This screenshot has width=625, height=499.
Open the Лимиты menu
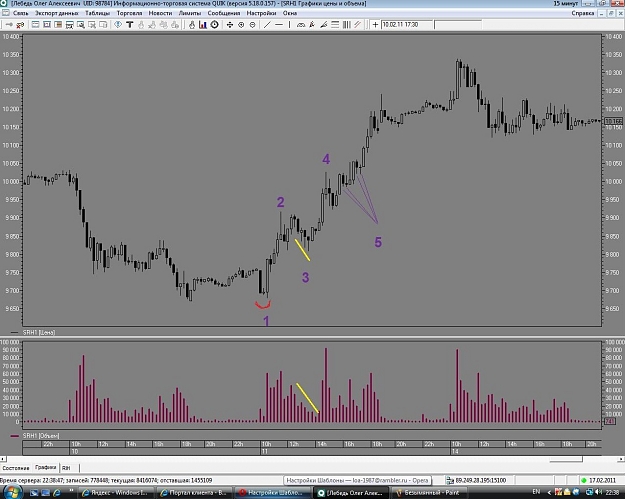tap(190, 13)
